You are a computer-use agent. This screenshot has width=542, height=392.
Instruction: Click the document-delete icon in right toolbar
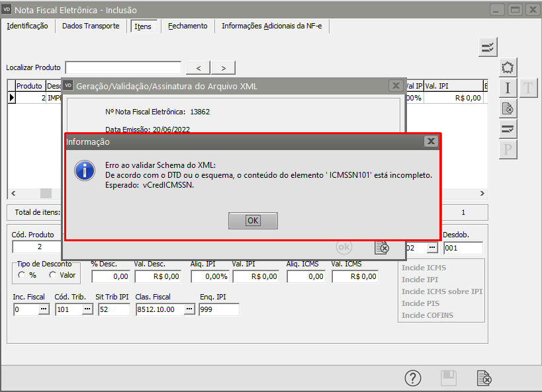click(x=508, y=108)
